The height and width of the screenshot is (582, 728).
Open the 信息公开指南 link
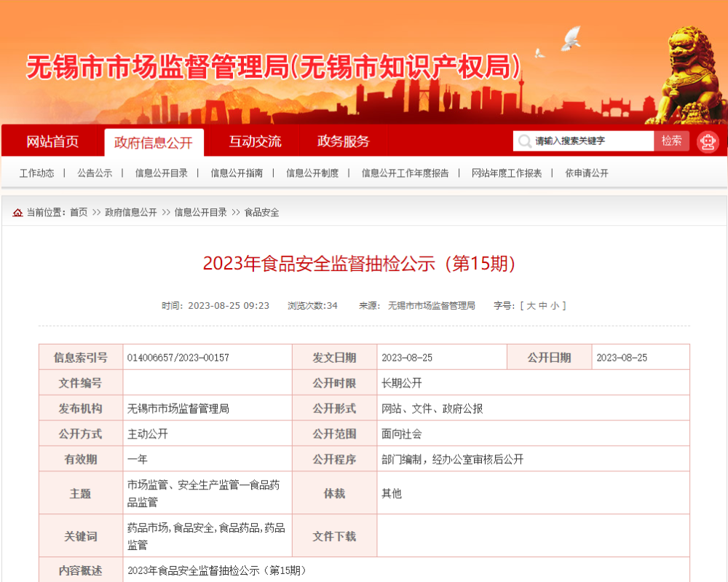(x=237, y=173)
